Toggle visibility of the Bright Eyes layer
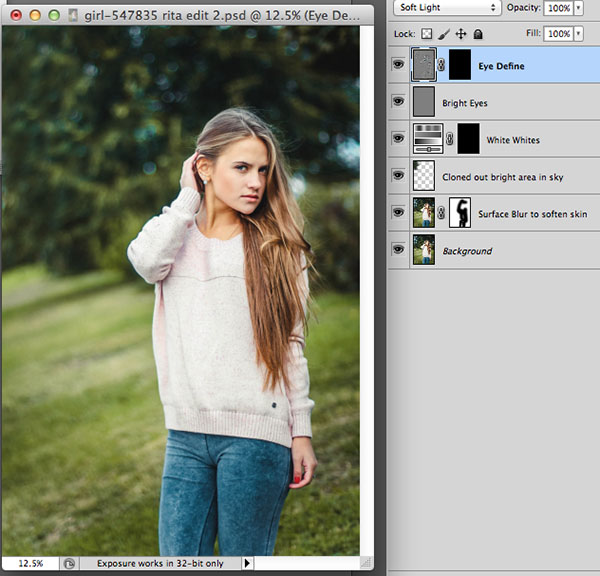The height and width of the screenshot is (576, 600). pyautogui.click(x=398, y=102)
